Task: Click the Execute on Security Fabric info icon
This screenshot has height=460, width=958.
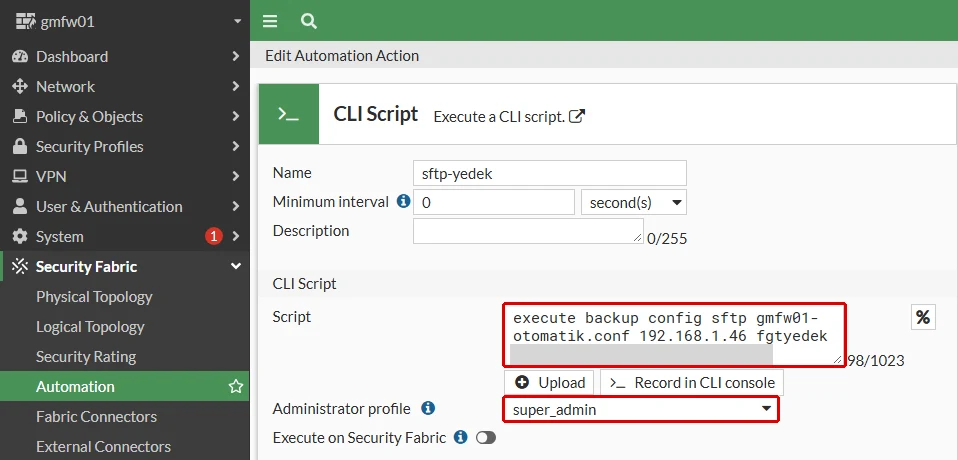Action: pyautogui.click(x=461, y=437)
